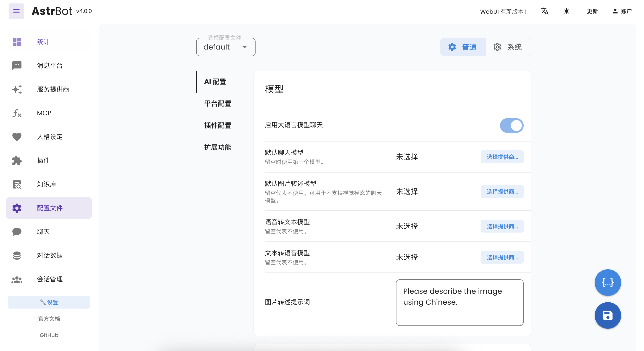644x351 pixels.
Task: Open MCP function icon in sidebar
Action: (x=17, y=113)
